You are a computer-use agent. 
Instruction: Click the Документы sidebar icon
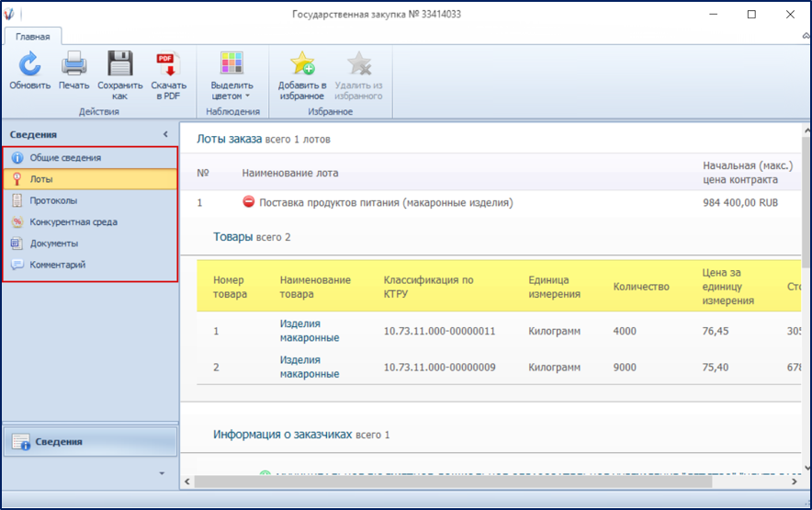pos(17,244)
